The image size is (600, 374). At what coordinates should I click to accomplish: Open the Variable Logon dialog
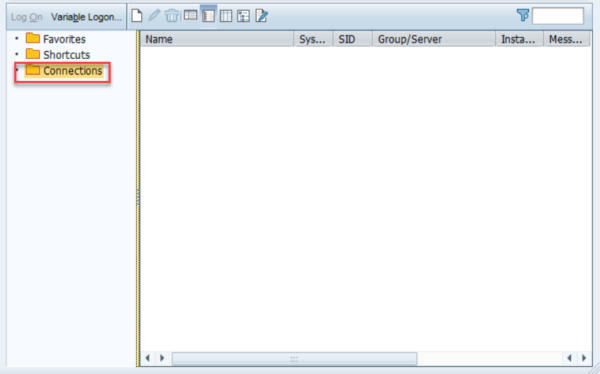86,17
